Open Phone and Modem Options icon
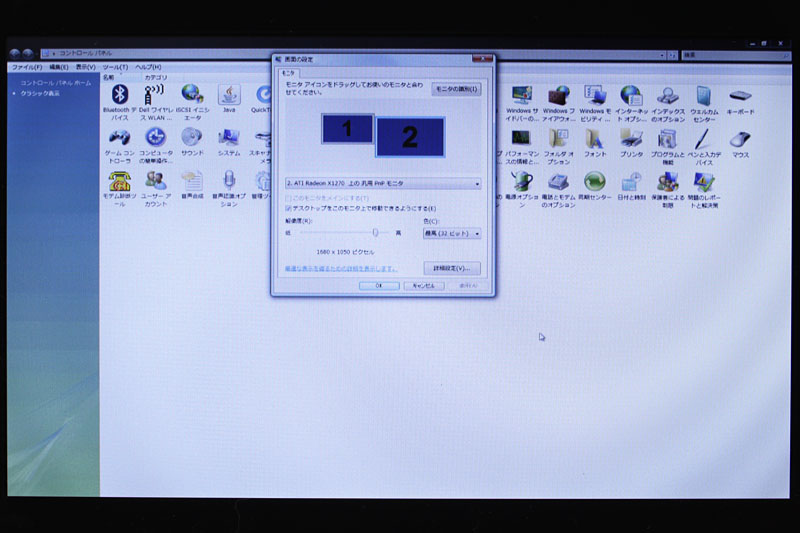Viewport: 800px width, 533px height. click(x=558, y=182)
